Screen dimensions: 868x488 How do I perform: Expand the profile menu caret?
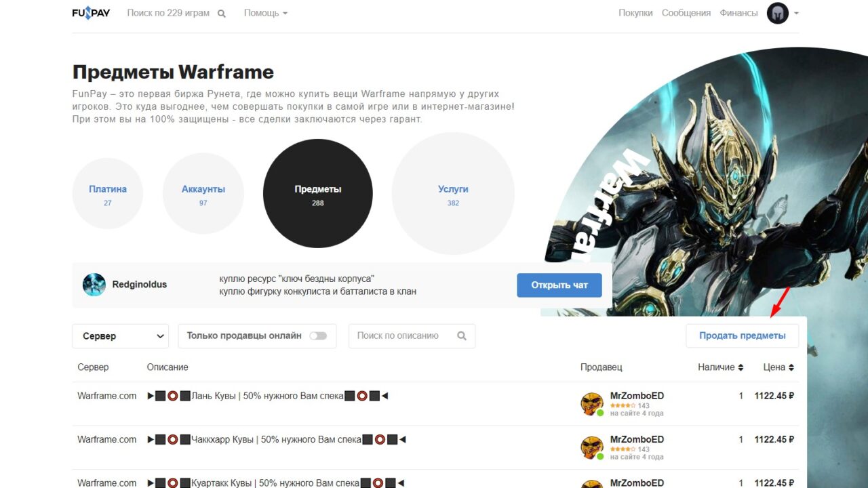pyautogui.click(x=796, y=14)
